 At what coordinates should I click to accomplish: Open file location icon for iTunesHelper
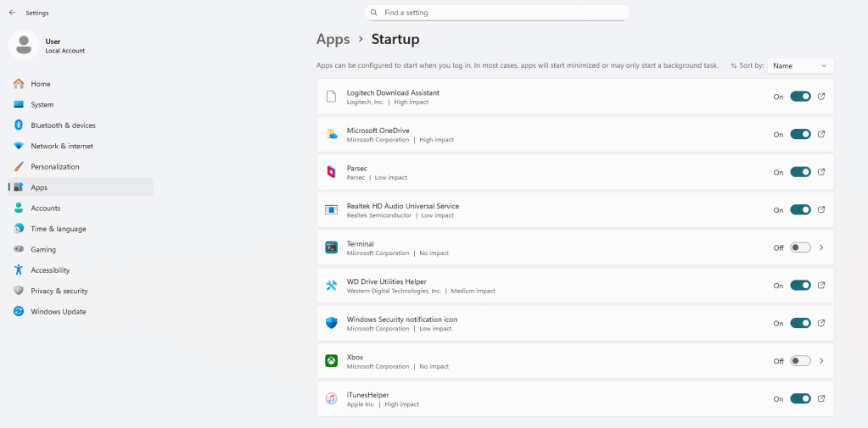pyautogui.click(x=821, y=398)
